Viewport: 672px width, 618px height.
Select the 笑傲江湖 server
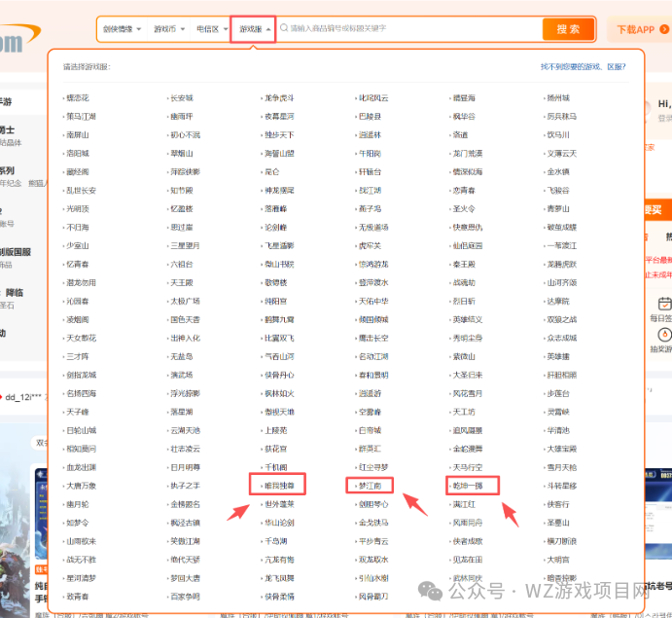point(185,541)
